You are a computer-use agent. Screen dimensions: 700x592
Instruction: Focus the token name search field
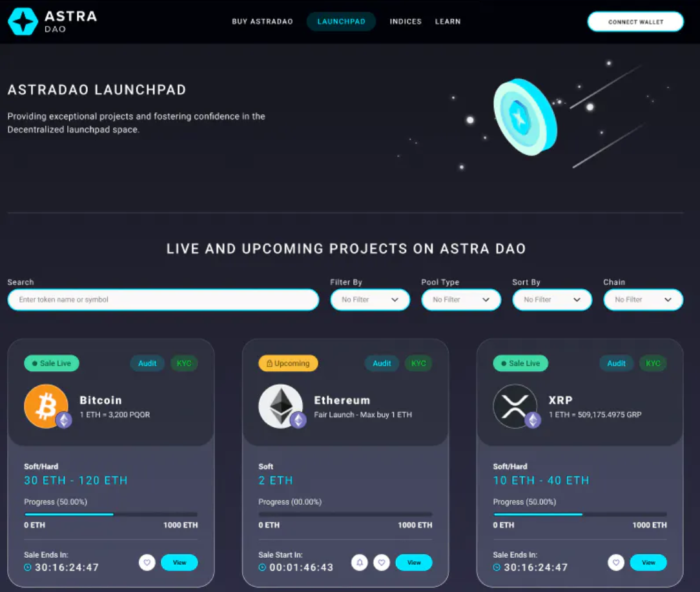tap(163, 300)
